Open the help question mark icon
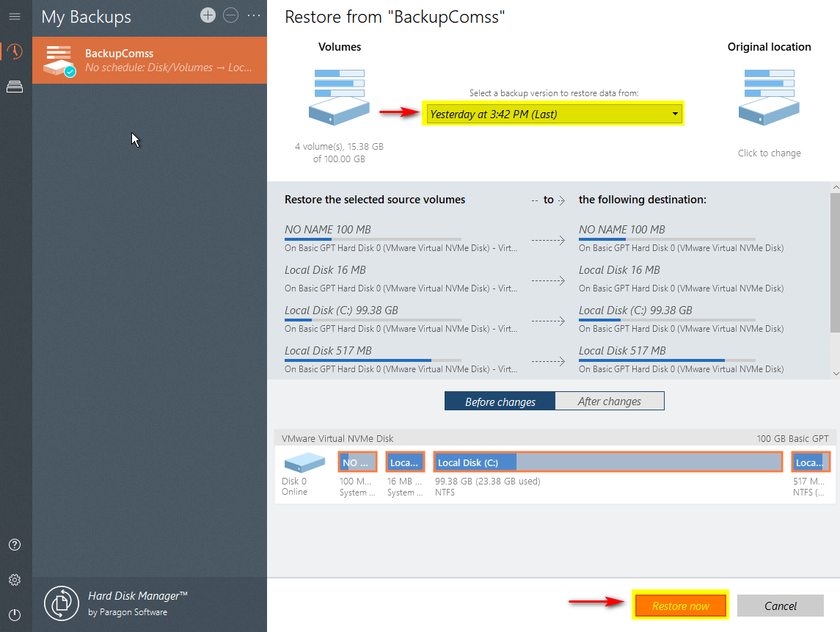840x632 pixels. pyautogui.click(x=15, y=545)
